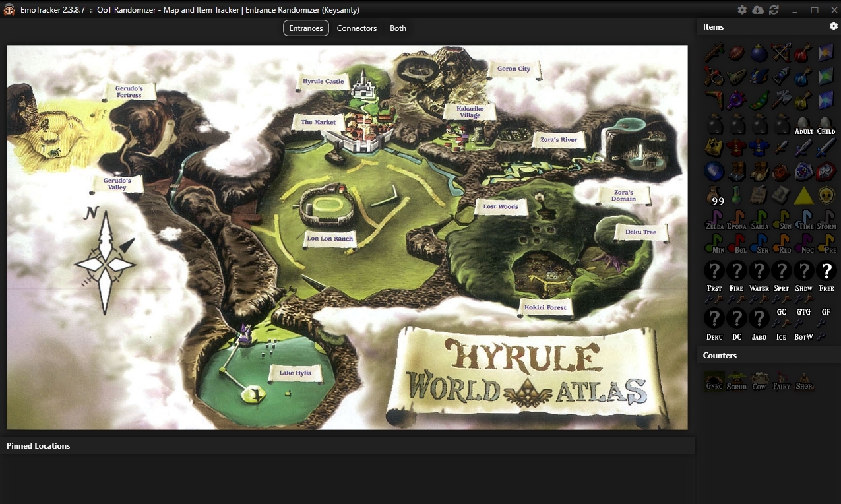The height and width of the screenshot is (504, 841).
Task: Toggle the Hylian Shield item
Action: coord(803,172)
